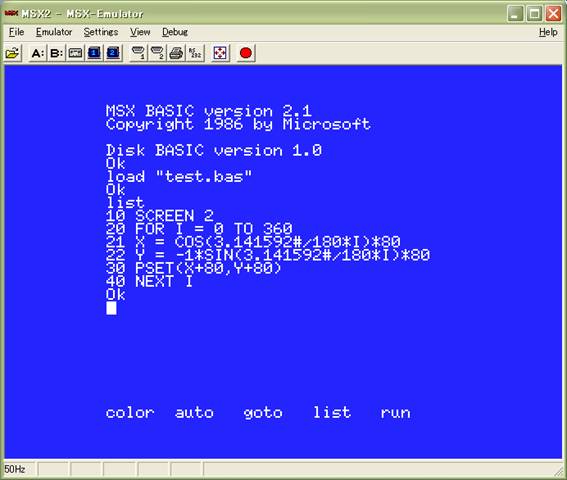
Task: Open the Settings menu
Action: point(101,32)
